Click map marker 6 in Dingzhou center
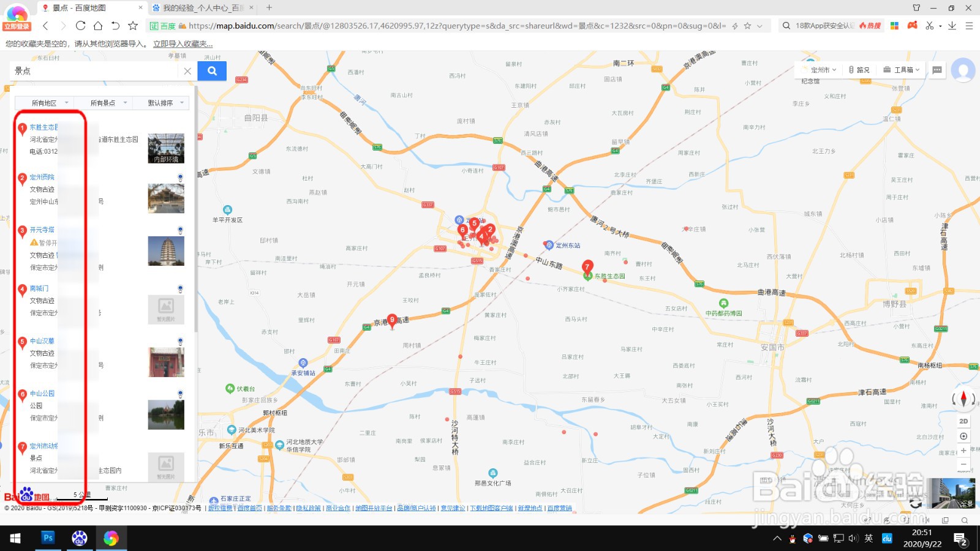The width and height of the screenshot is (980, 551). (462, 231)
